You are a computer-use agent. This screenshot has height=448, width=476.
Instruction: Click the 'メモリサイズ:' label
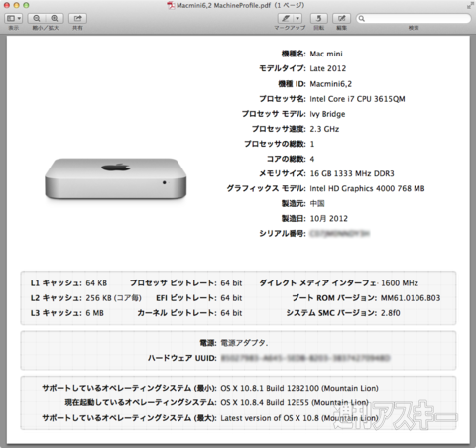(283, 173)
